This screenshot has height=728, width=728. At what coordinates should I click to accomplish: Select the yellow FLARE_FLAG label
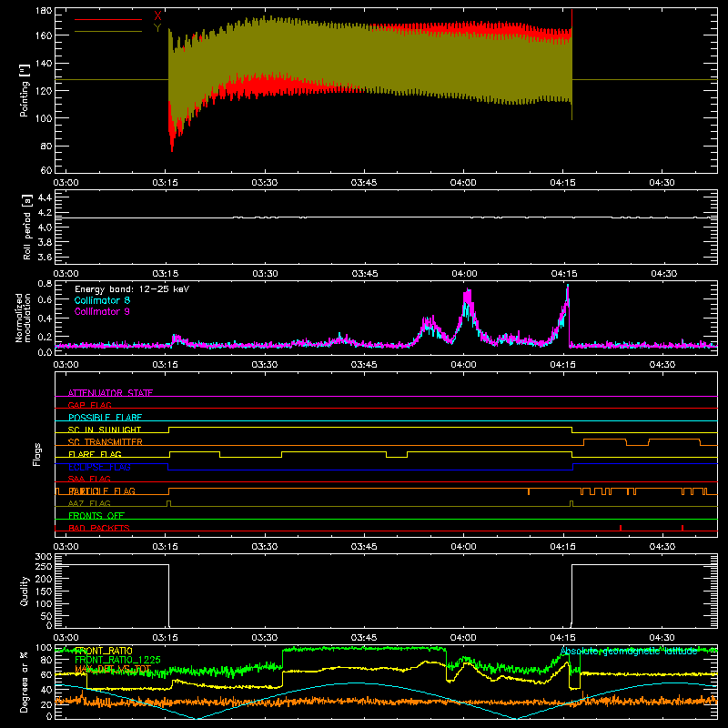click(95, 454)
